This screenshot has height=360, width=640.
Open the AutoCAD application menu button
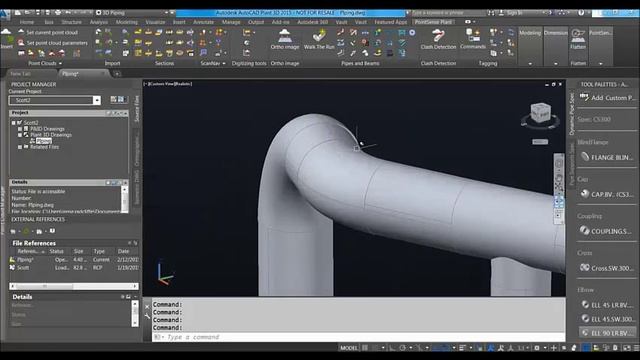tap(5, 14)
